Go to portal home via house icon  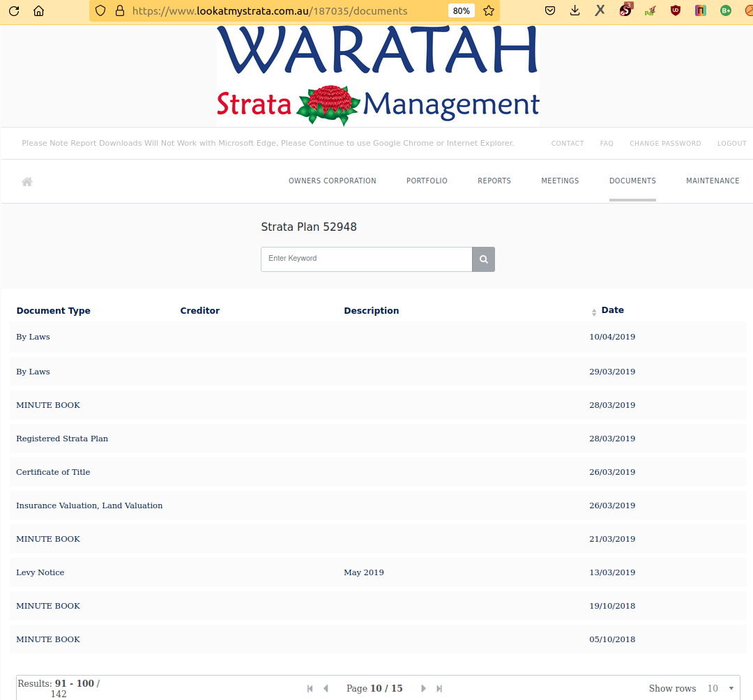[27, 181]
